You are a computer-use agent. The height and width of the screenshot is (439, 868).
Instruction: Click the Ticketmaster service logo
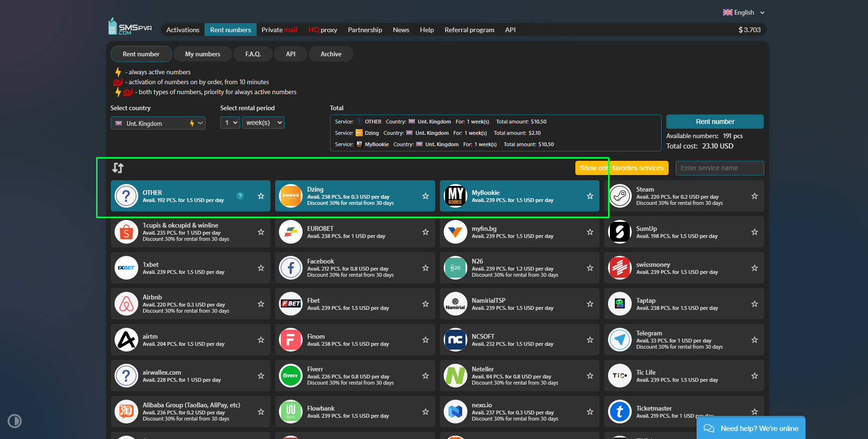tap(620, 412)
